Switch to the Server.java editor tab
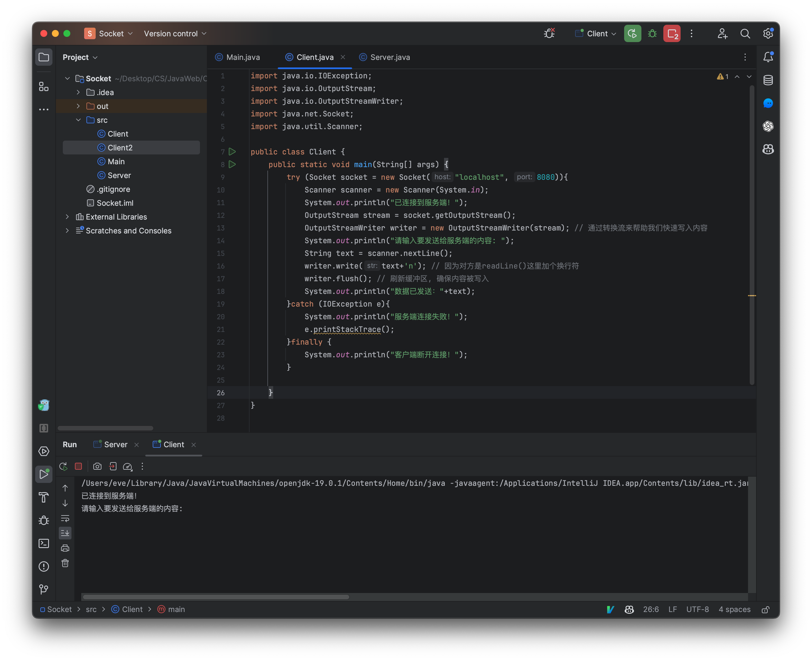Viewport: 812px width, 661px height. pyautogui.click(x=384, y=57)
